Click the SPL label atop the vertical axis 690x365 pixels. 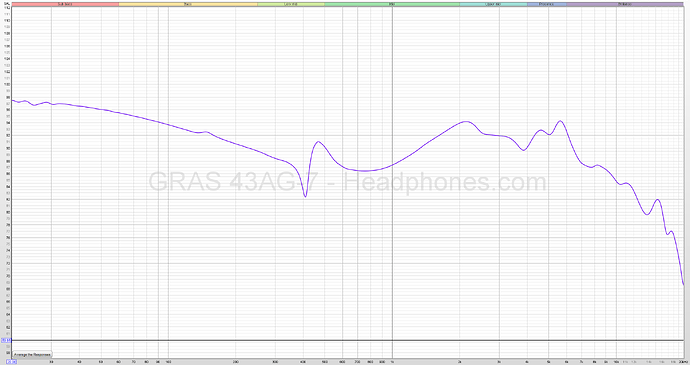coord(6,4)
